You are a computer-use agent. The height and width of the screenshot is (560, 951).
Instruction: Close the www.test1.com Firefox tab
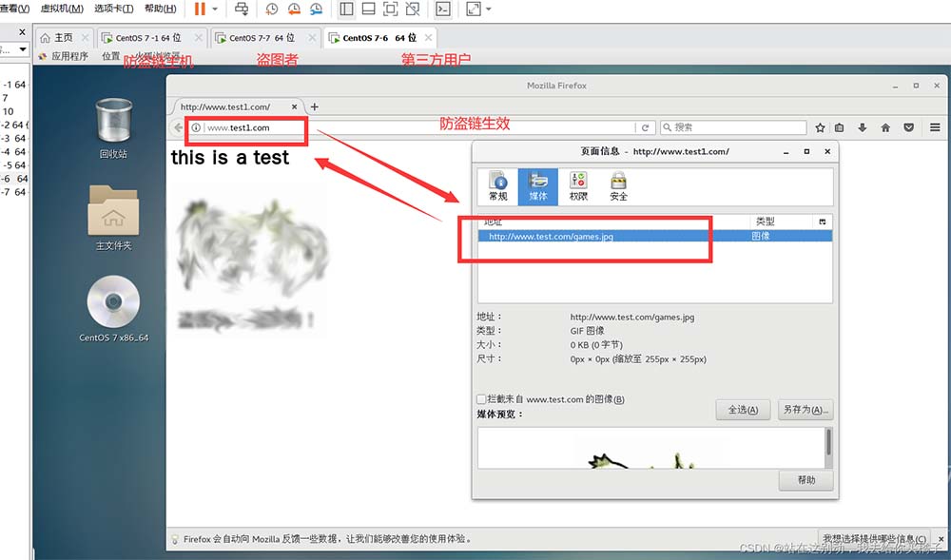pyautogui.click(x=294, y=106)
